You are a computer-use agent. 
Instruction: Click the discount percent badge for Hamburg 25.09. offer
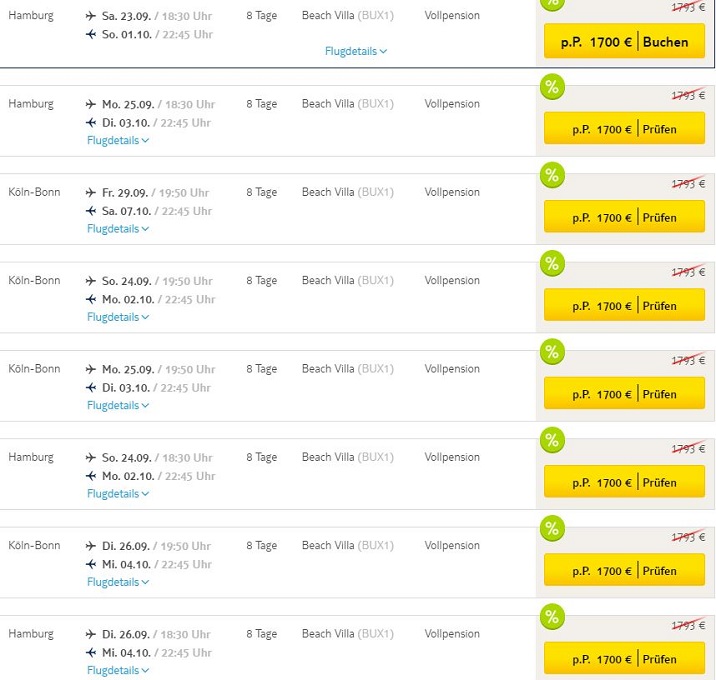[x=552, y=87]
